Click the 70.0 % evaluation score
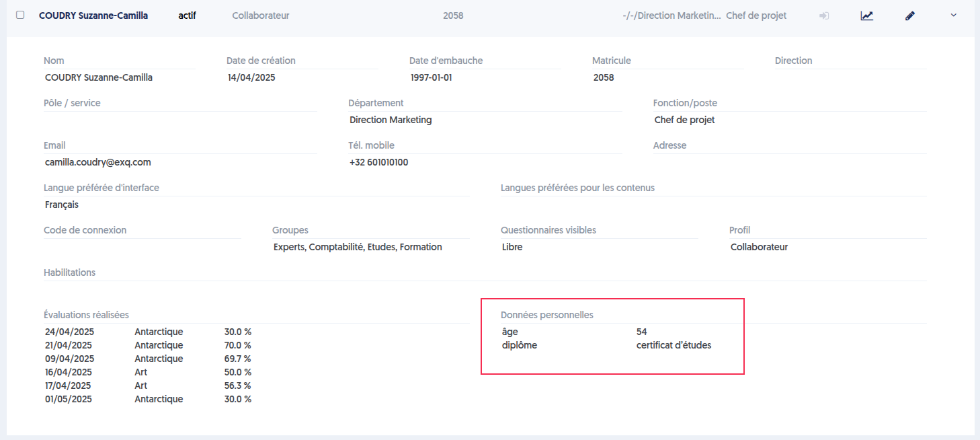The image size is (980, 440). click(x=238, y=345)
